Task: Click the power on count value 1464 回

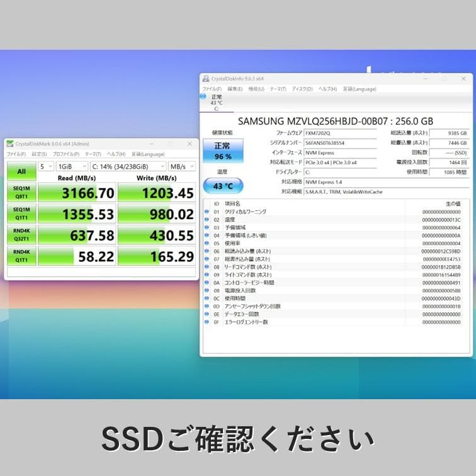Action: coord(450,162)
